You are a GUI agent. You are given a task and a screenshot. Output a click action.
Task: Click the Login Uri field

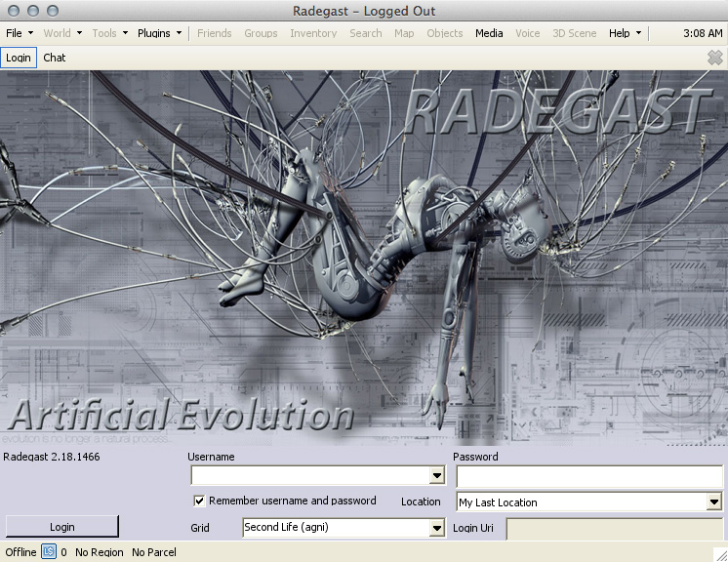615,529
